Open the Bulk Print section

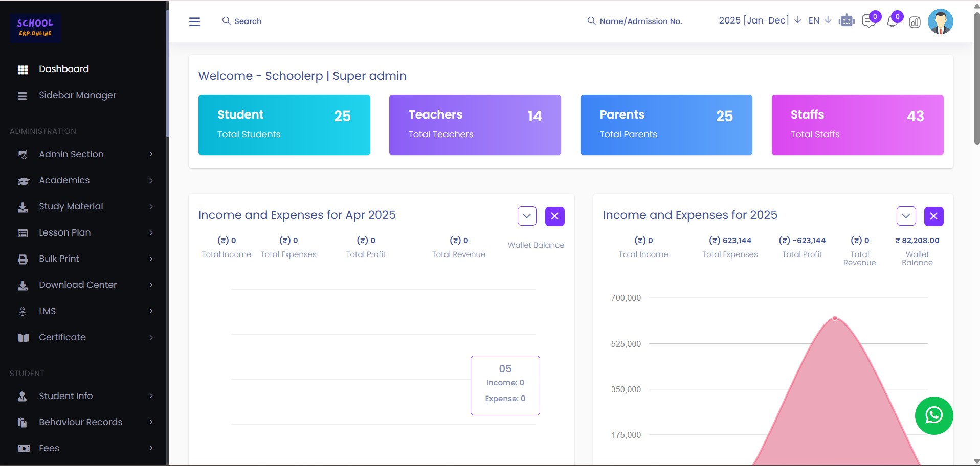59,259
